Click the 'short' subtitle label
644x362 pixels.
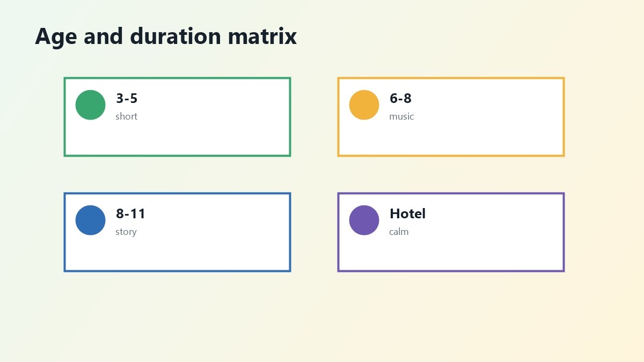[126, 116]
